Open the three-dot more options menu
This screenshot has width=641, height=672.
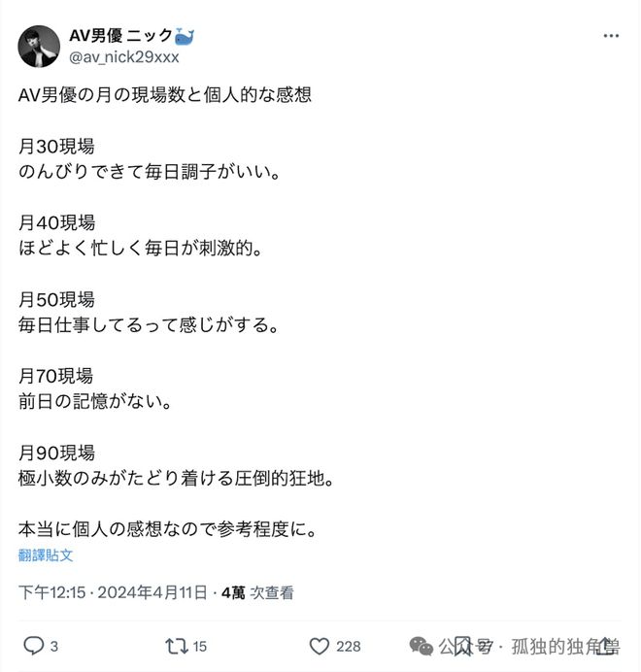[611, 36]
